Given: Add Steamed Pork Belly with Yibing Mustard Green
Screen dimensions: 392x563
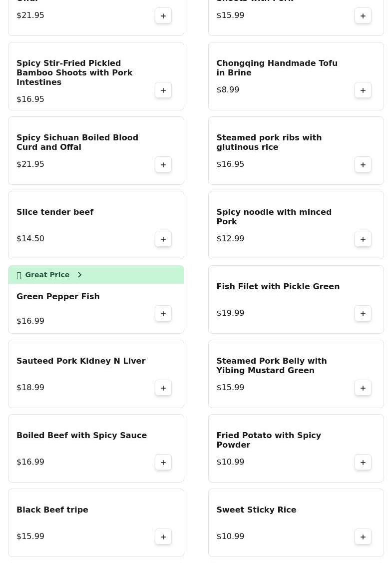Looking at the screenshot, I should [x=363, y=388].
